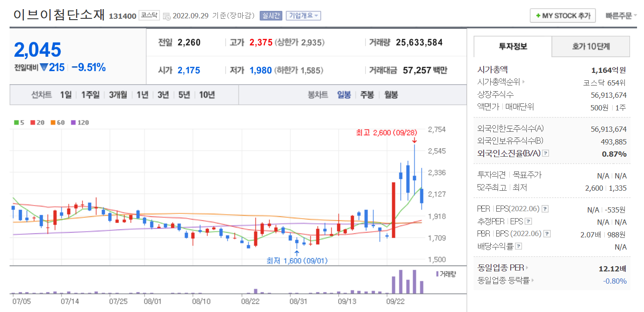Click the 목표주가 label

[x=527, y=175]
